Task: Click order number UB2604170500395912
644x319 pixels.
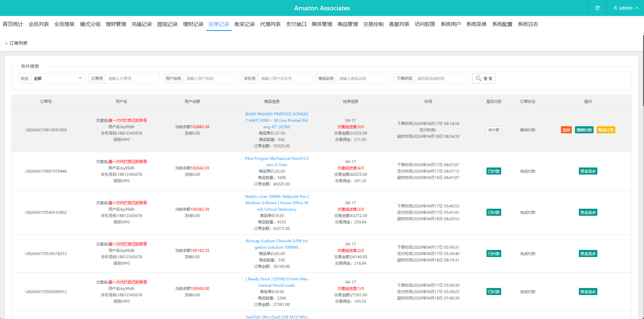Action: point(46,292)
